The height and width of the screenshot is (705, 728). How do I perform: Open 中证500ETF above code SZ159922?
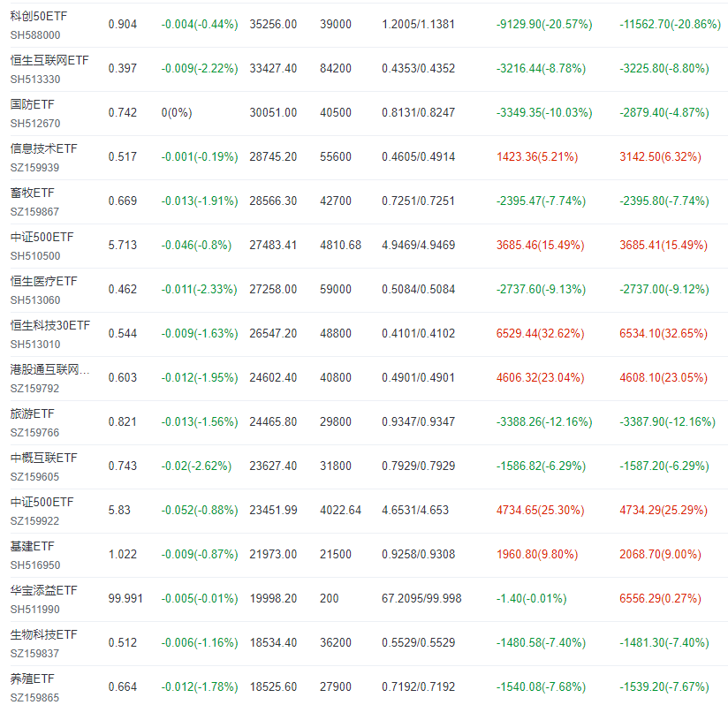[x=42, y=502]
